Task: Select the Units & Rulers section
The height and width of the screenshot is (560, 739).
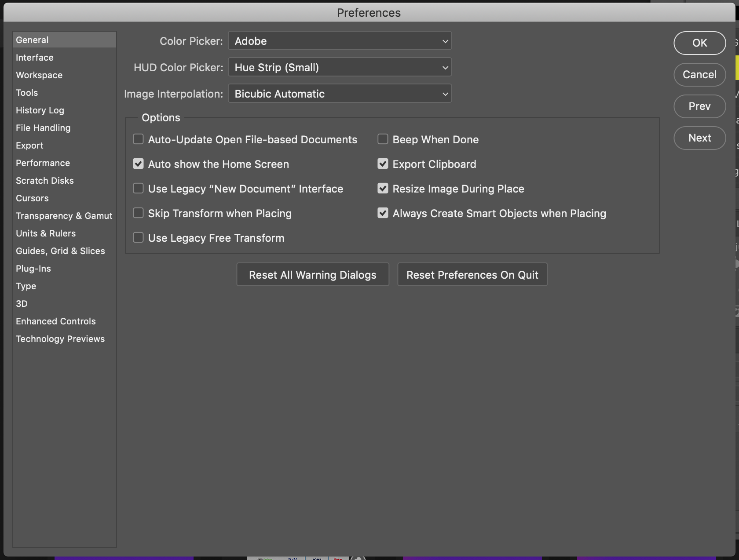Action: (46, 233)
